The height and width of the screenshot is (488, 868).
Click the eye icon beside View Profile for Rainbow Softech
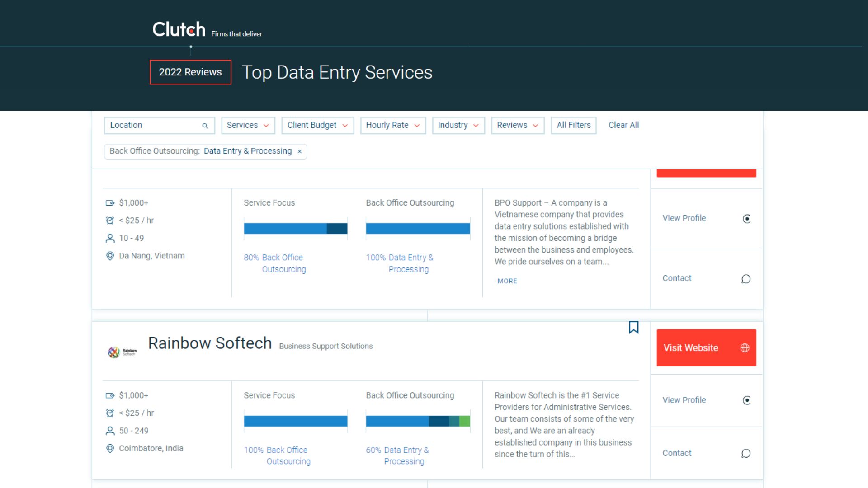746,400
